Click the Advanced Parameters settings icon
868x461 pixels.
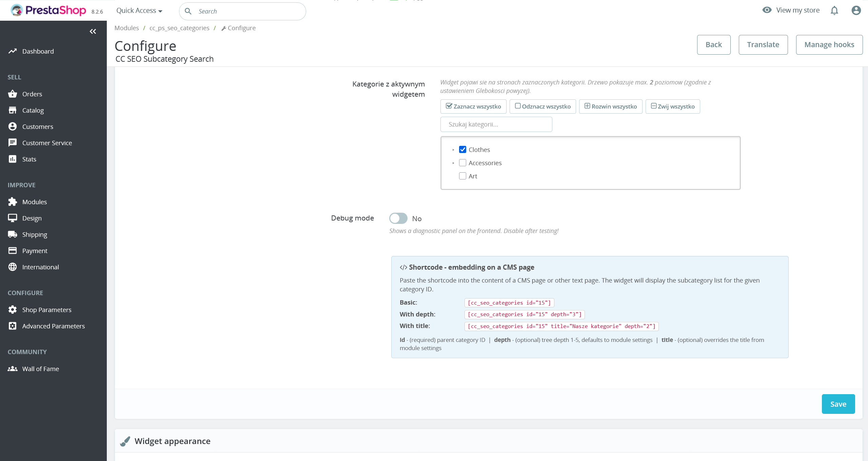point(13,326)
